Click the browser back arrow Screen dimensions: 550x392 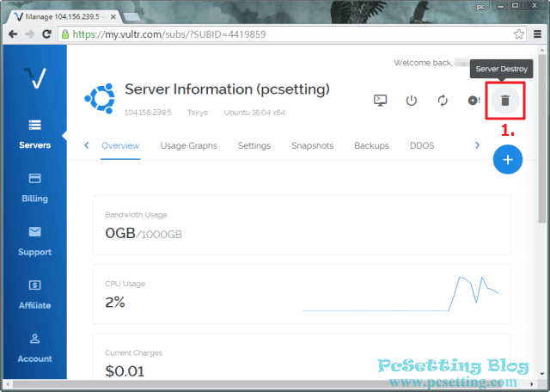coord(13,34)
